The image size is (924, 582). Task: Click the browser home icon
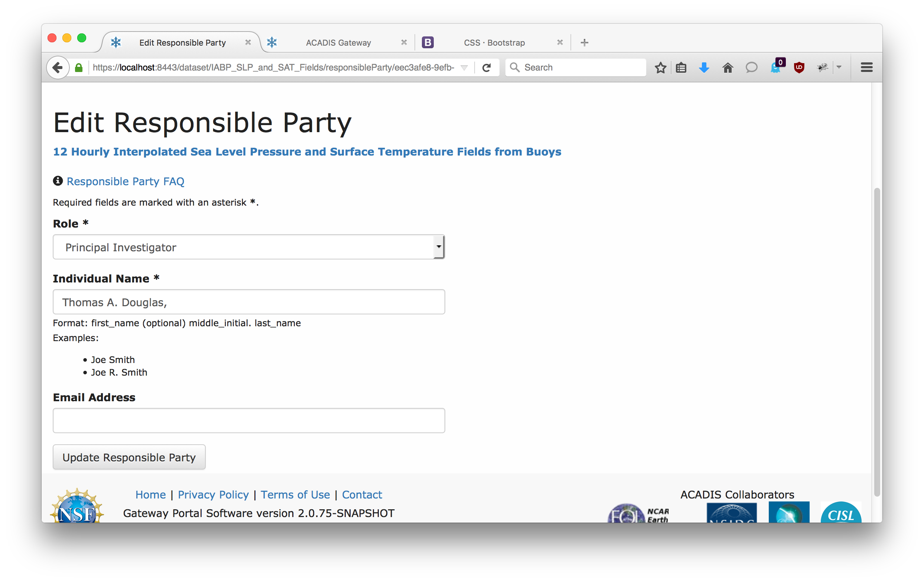pos(728,68)
